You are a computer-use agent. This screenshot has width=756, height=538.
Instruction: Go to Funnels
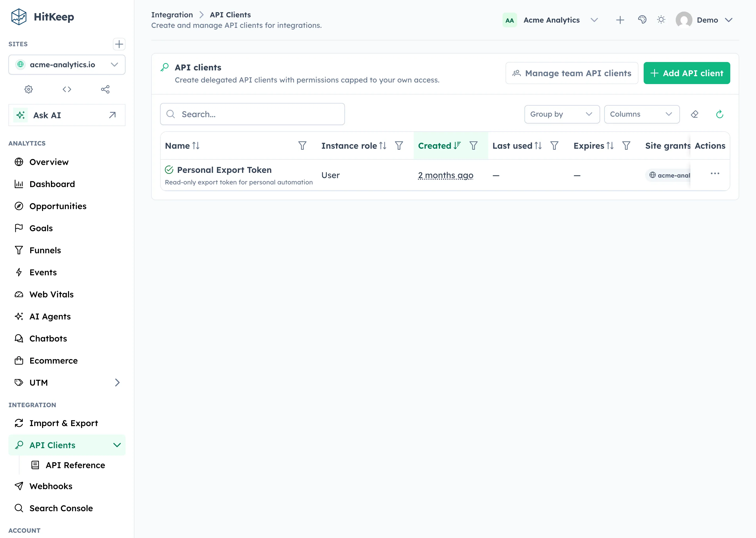click(x=67, y=250)
